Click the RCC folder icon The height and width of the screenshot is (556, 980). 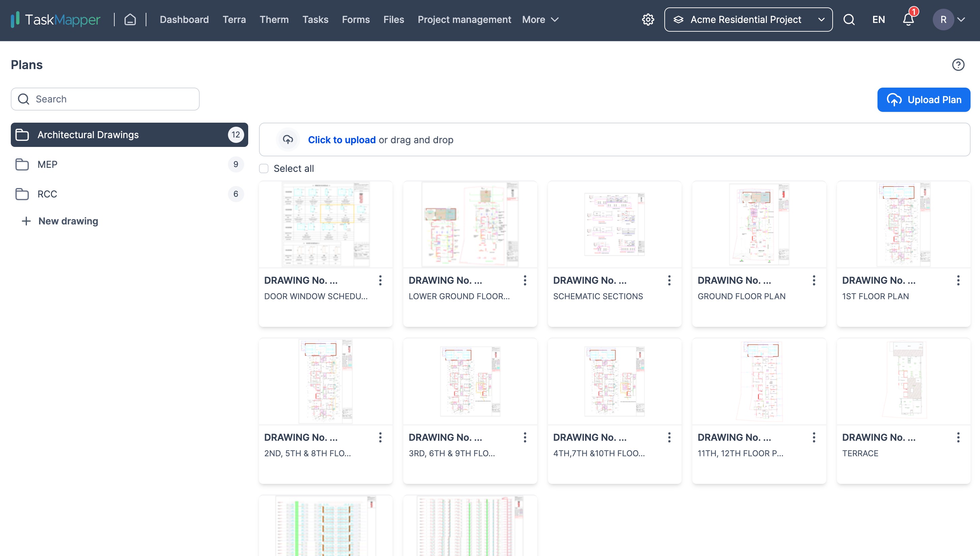tap(22, 194)
